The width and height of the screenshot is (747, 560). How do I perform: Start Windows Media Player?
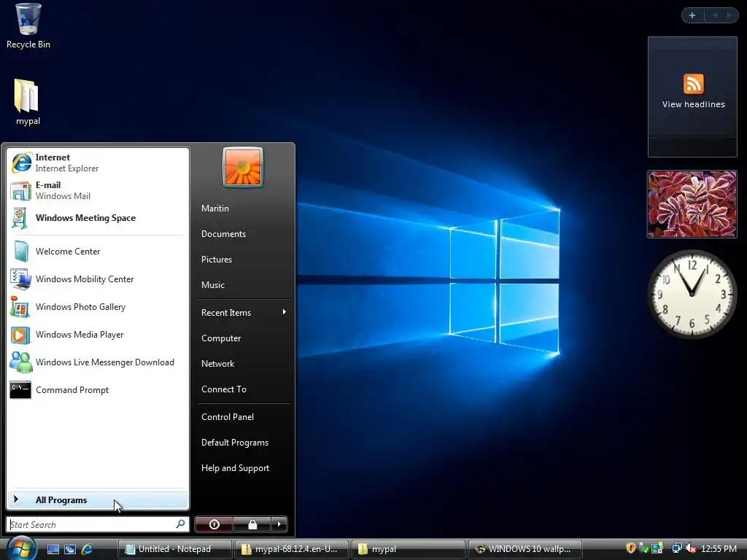pyautogui.click(x=98, y=335)
